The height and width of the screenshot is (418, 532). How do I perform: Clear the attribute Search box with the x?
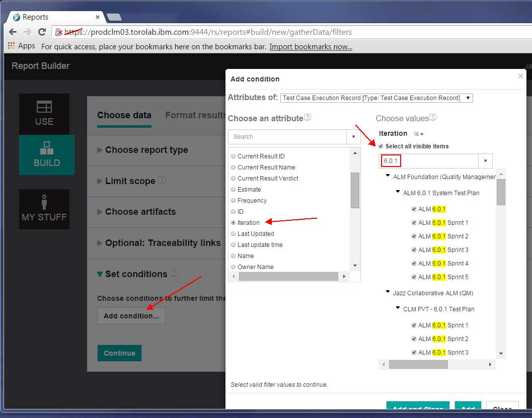click(353, 137)
